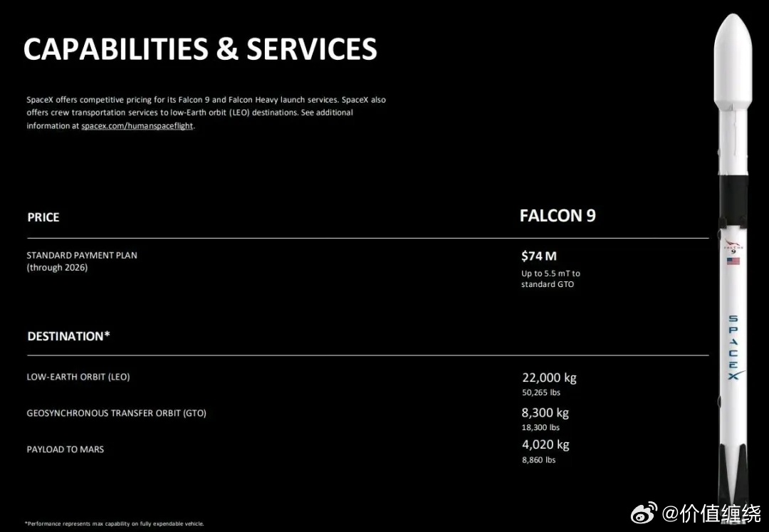
Task: Click the STANDARD PAYMENT PLAN label
Action: point(82,255)
